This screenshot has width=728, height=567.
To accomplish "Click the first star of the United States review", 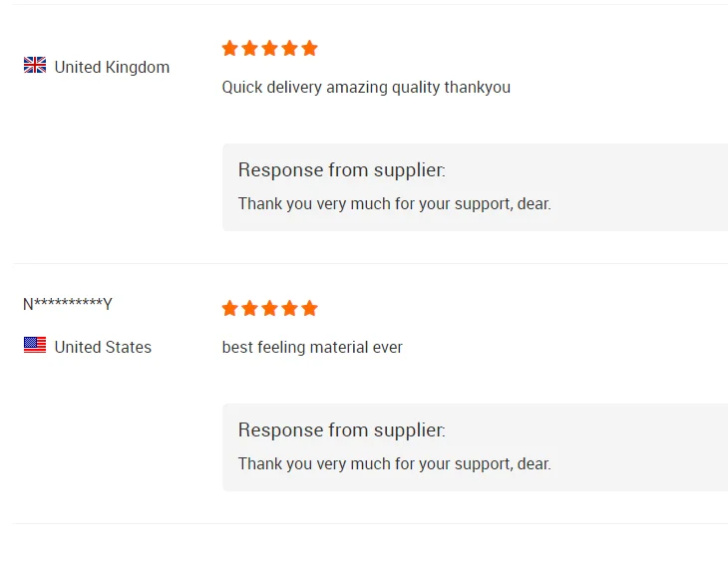I will tap(230, 308).
